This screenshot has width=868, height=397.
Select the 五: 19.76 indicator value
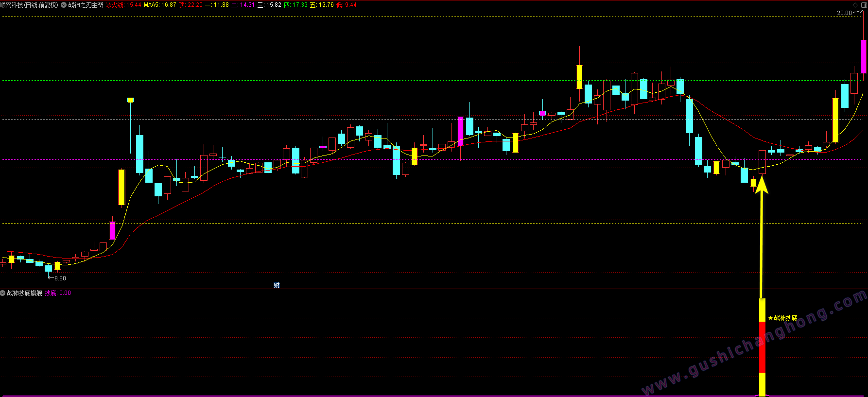click(x=322, y=5)
